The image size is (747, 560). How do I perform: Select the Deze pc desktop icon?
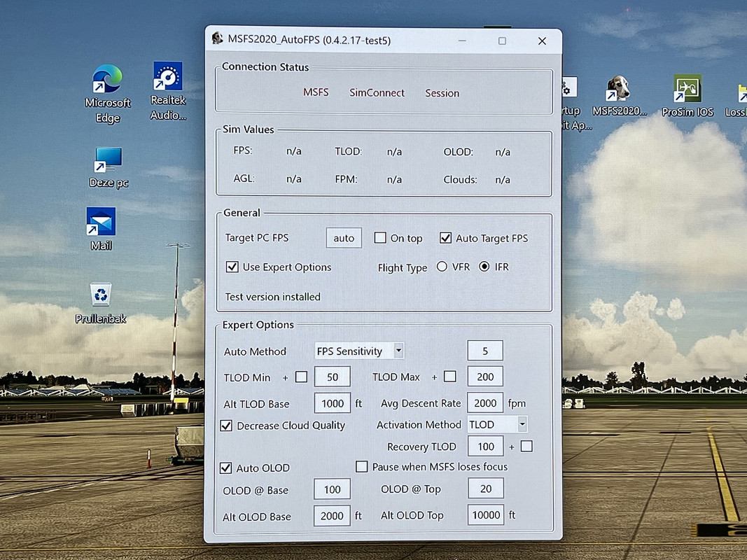coord(109,167)
